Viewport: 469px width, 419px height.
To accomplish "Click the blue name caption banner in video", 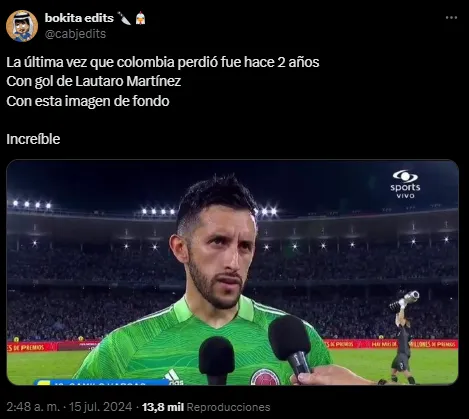I will click(102, 382).
